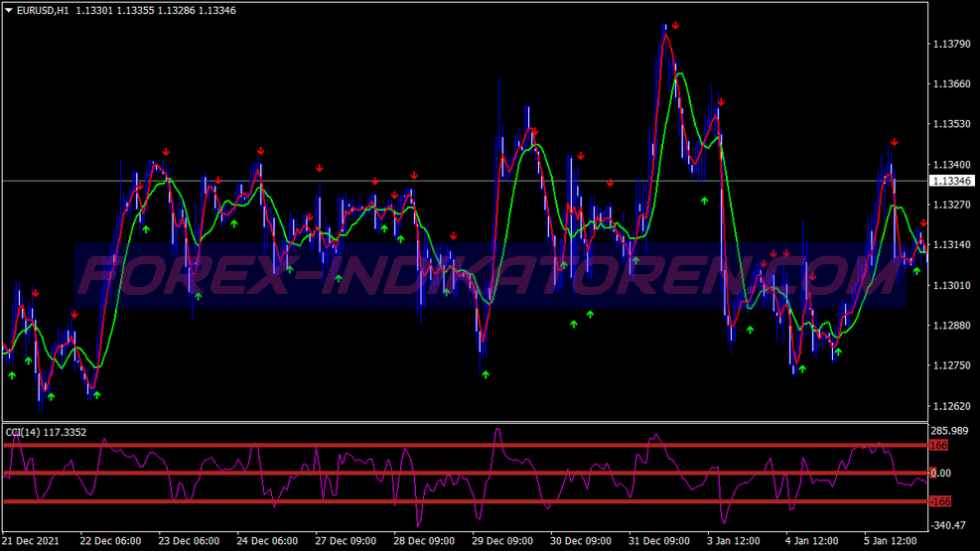The height and width of the screenshot is (551, 980).
Task: Select the rightmost red sell arrow
Action: coord(923,222)
